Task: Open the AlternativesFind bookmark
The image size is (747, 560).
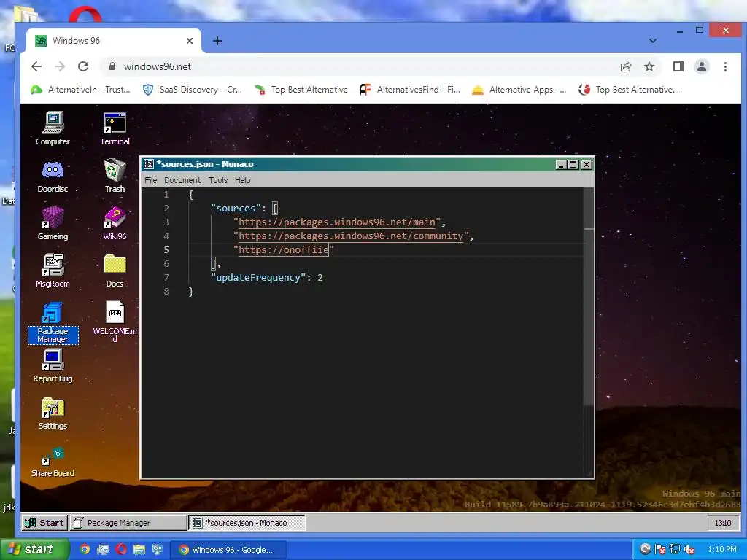Action: (x=410, y=90)
